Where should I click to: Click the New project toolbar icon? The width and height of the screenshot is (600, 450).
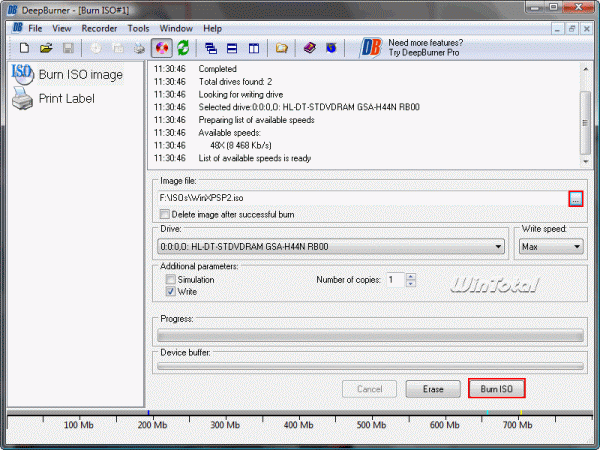24,48
